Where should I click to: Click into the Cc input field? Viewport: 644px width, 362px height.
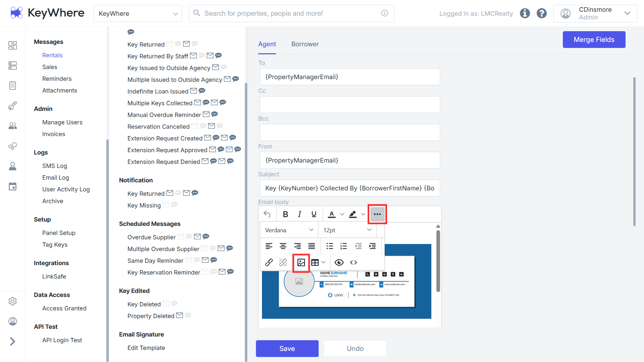[350, 105]
